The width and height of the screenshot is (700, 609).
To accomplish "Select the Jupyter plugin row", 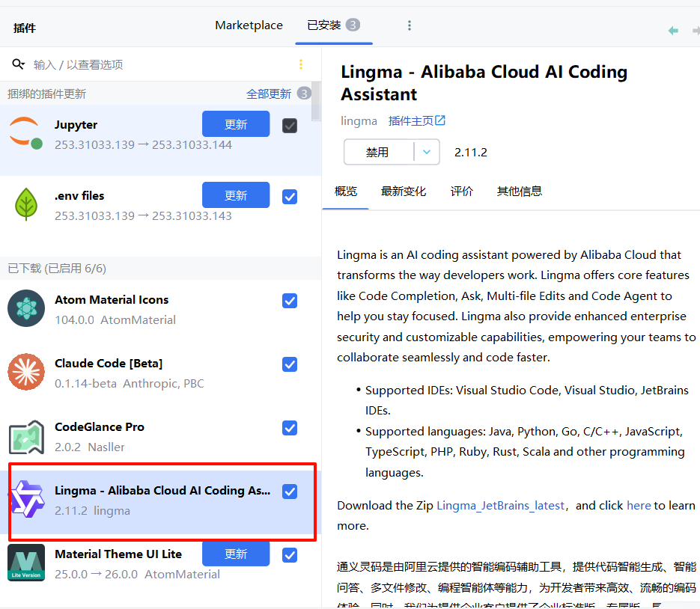I will [x=161, y=141].
